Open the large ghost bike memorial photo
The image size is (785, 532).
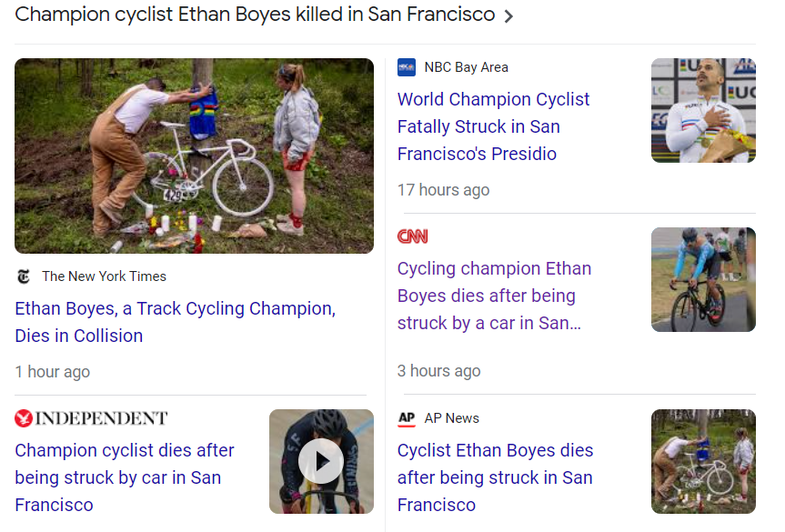(194, 156)
